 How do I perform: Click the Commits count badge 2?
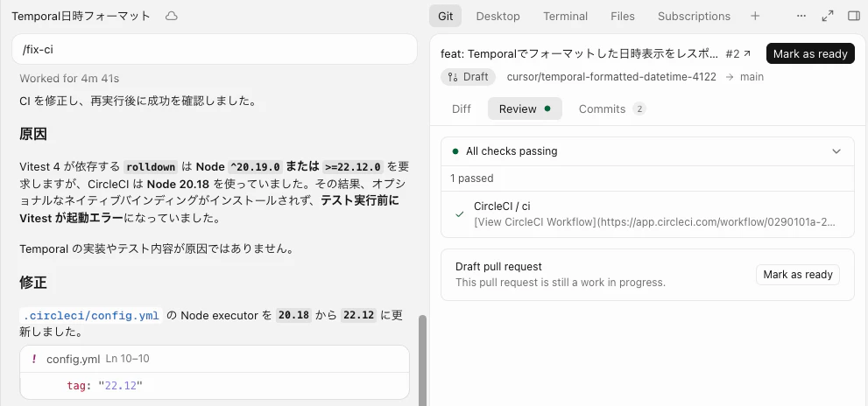(639, 109)
